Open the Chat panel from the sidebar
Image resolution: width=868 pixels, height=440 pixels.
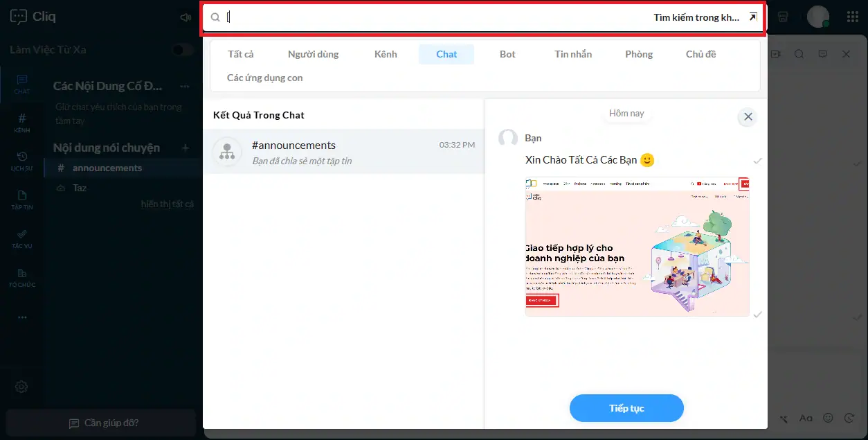pos(21,85)
